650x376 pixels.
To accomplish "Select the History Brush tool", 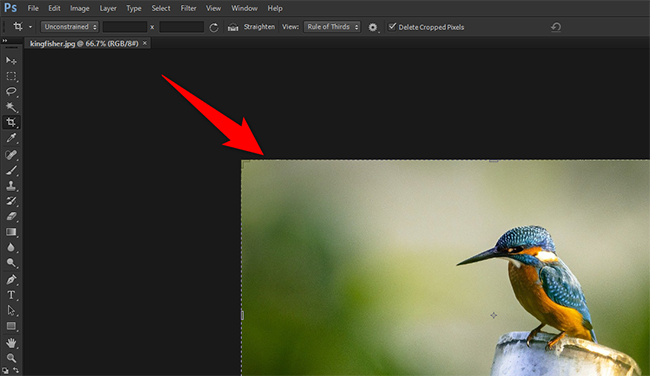I will pyautogui.click(x=11, y=201).
